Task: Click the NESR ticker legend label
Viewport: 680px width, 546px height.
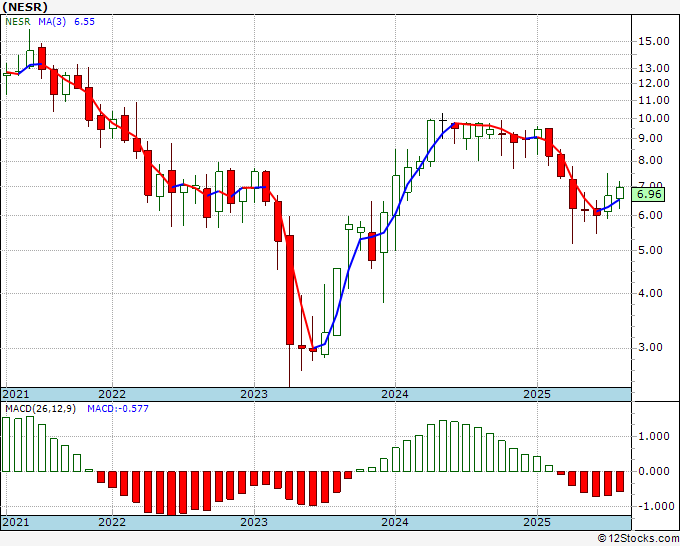Action: [18, 22]
